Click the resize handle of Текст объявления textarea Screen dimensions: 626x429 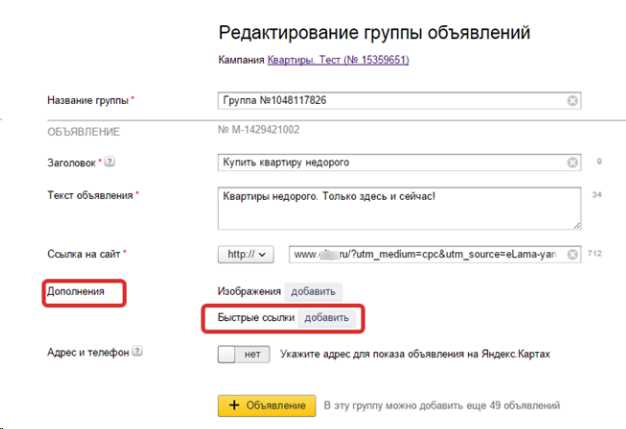(577, 228)
